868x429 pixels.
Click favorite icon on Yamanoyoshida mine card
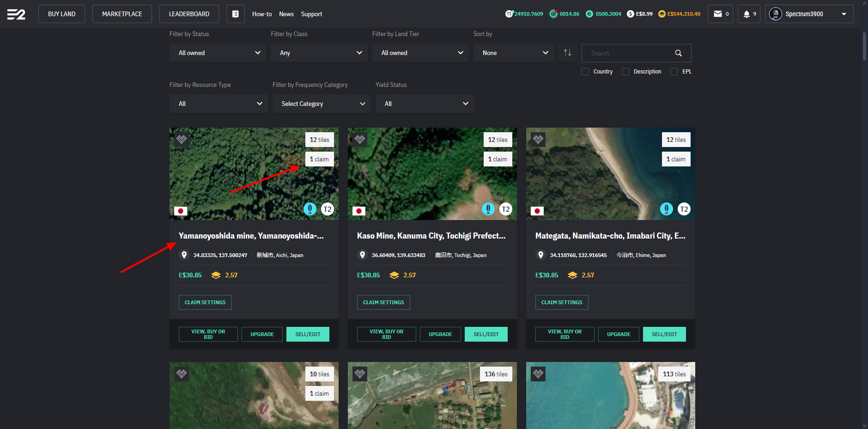182,139
